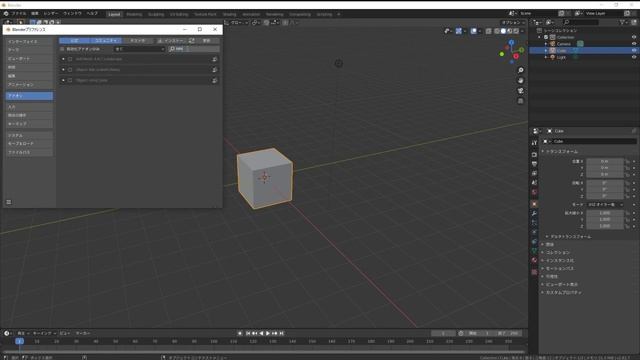Click the Preferences hamburger menu icon
The image size is (640, 360).
[x=9, y=202]
